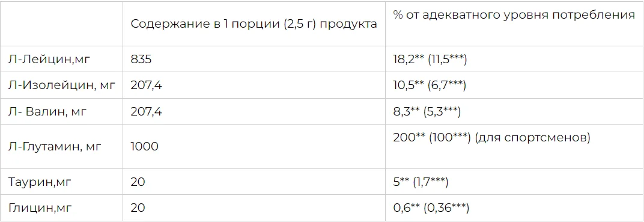
Task: Click the 18,2** (11,5***) percentage cell
Action: click(430, 59)
